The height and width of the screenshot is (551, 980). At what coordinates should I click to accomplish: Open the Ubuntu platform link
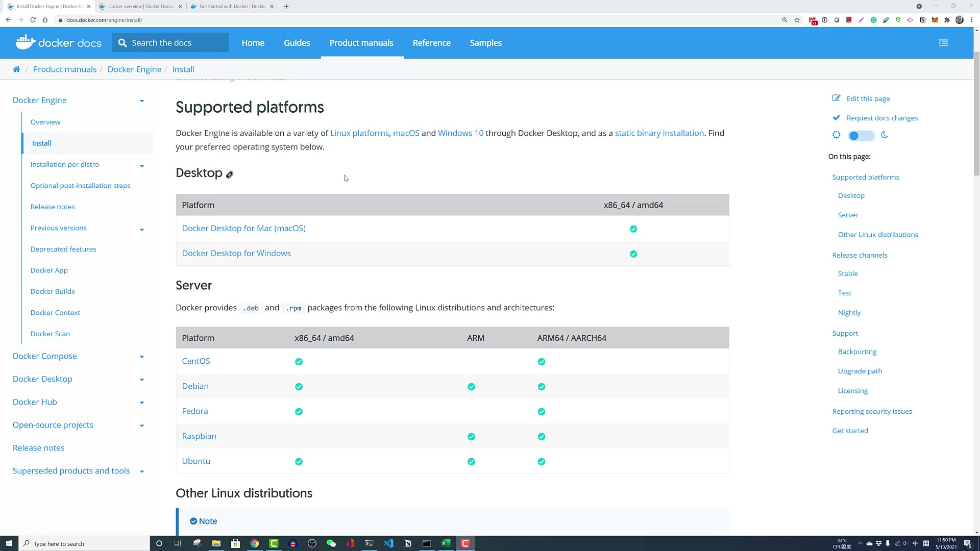[x=196, y=461]
